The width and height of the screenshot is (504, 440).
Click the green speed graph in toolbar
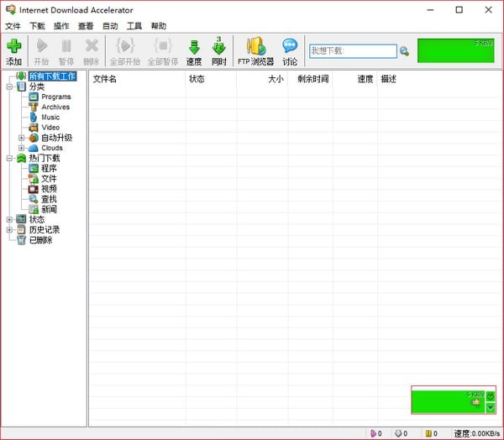[x=455, y=50]
